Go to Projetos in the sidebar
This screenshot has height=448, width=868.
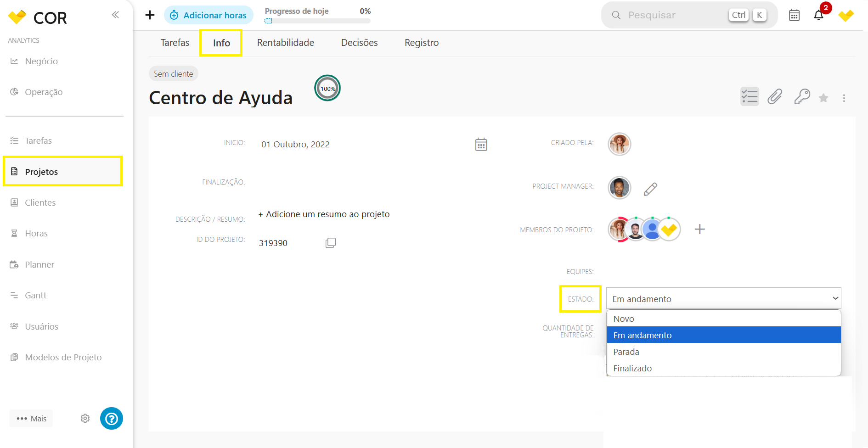tap(63, 171)
